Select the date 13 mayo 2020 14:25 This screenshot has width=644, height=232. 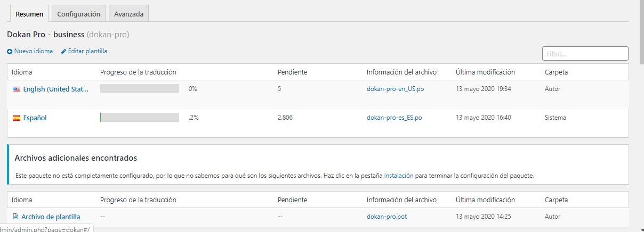point(484,217)
